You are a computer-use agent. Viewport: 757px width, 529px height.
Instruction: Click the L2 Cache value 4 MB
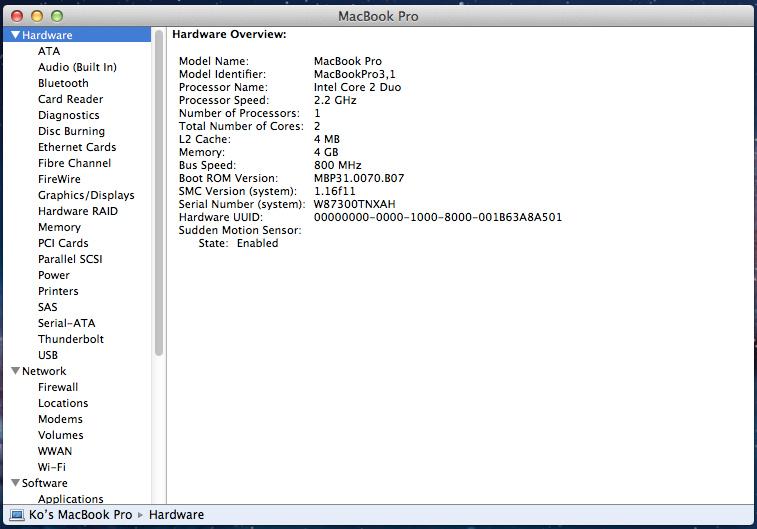(327, 139)
